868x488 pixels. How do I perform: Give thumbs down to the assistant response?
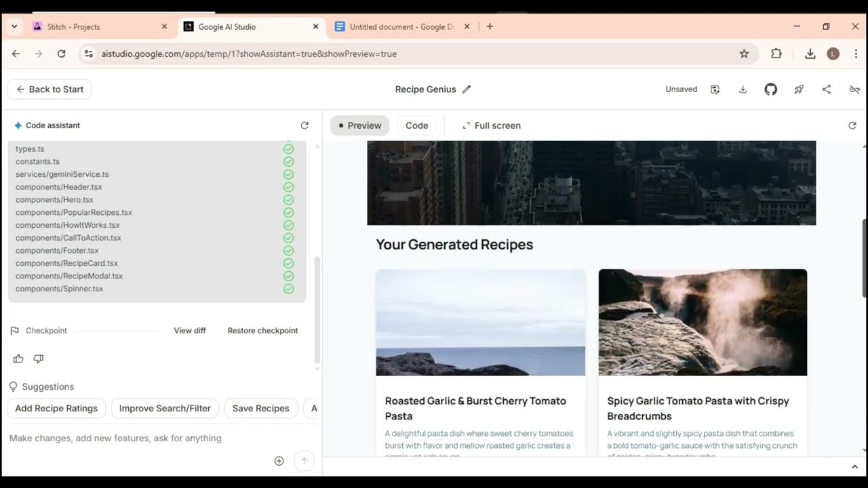39,359
